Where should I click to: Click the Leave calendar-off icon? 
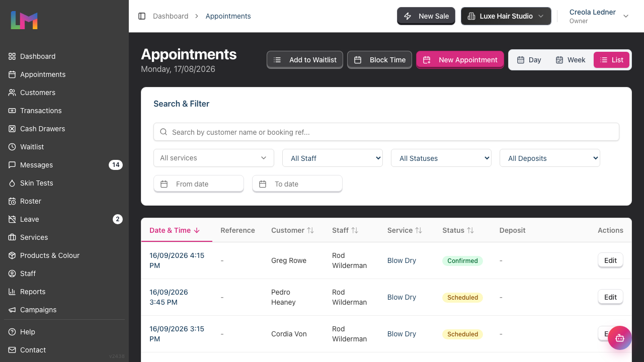click(x=12, y=219)
